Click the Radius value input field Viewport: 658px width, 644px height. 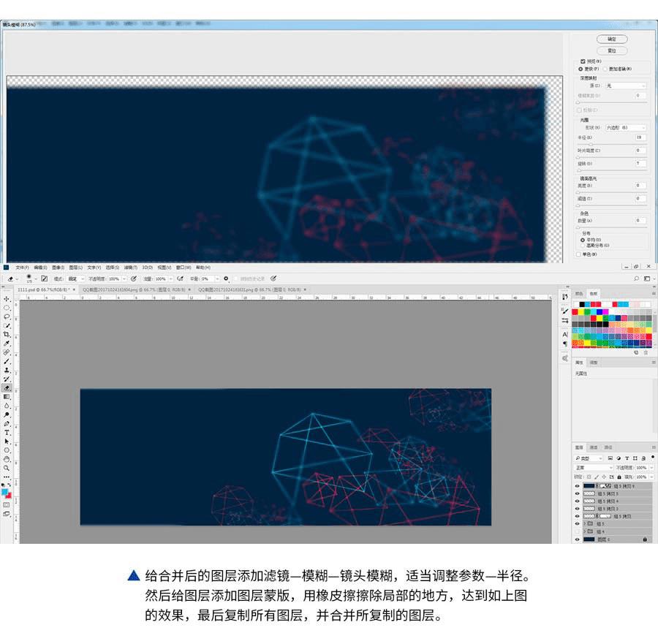(640, 137)
